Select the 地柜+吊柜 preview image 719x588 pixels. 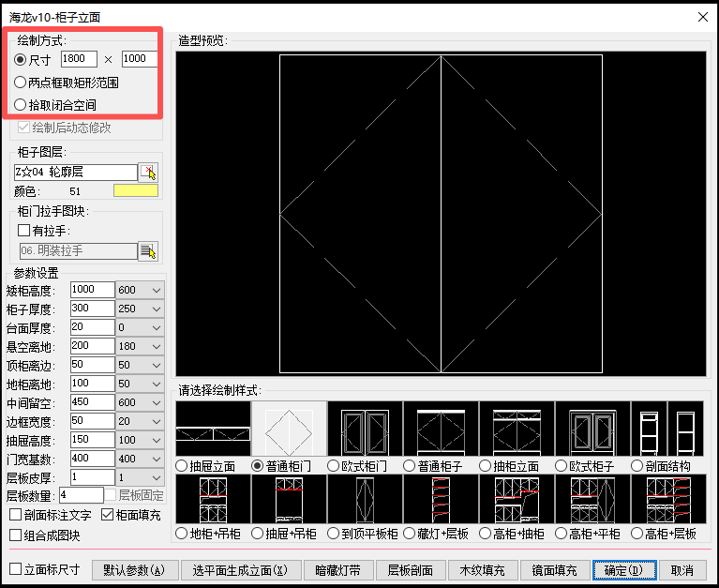pyautogui.click(x=213, y=499)
